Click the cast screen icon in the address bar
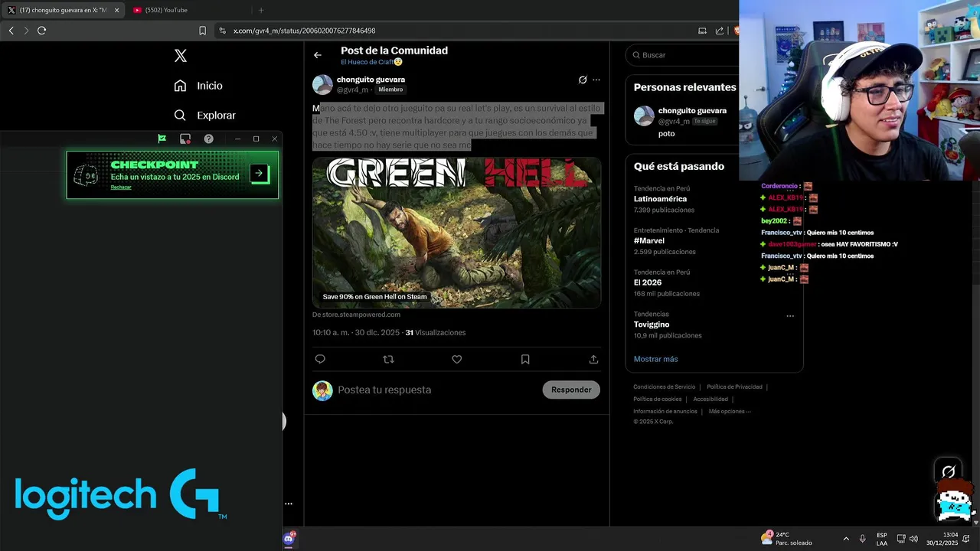 pos(702,31)
